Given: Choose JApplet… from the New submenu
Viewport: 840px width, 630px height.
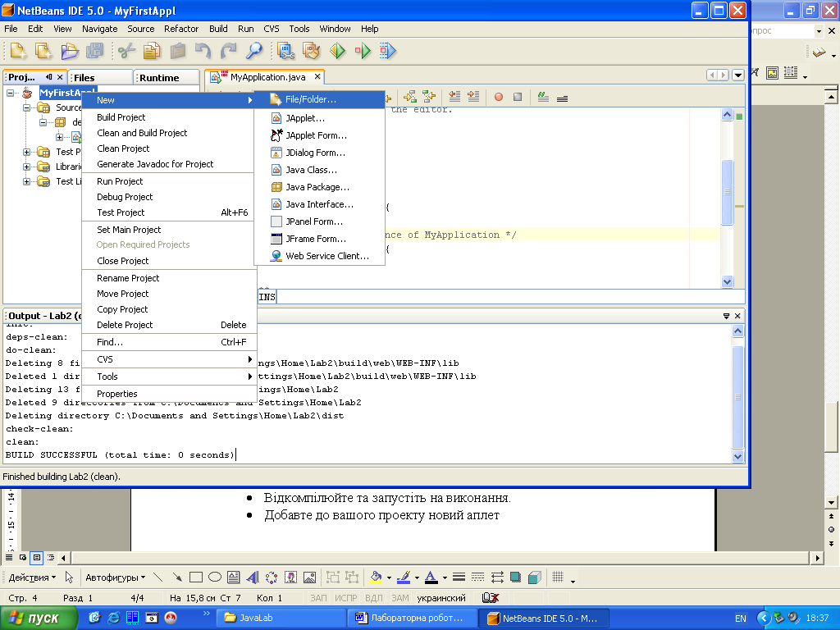Looking at the screenshot, I should (x=319, y=118).
